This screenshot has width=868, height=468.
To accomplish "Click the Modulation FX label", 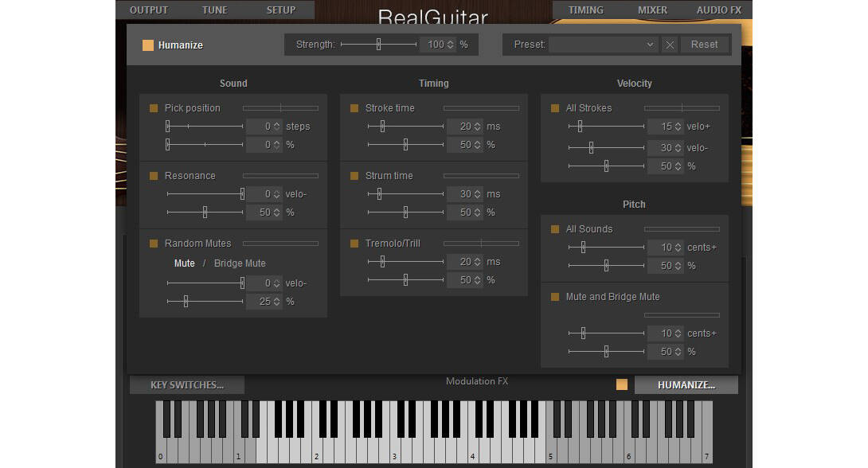I will click(477, 381).
